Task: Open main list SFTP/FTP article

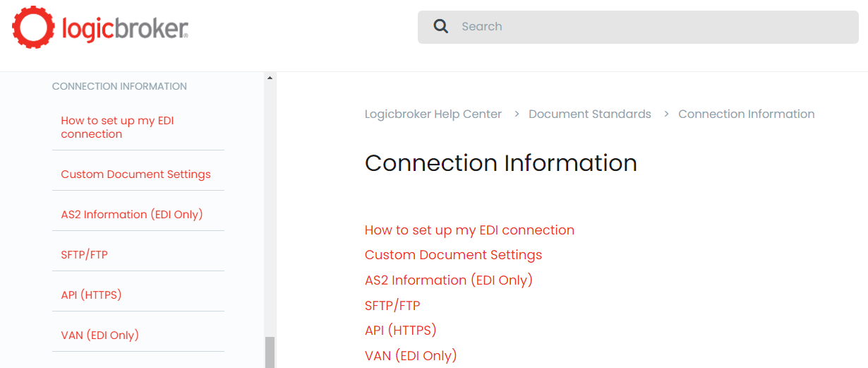Action: 392,306
